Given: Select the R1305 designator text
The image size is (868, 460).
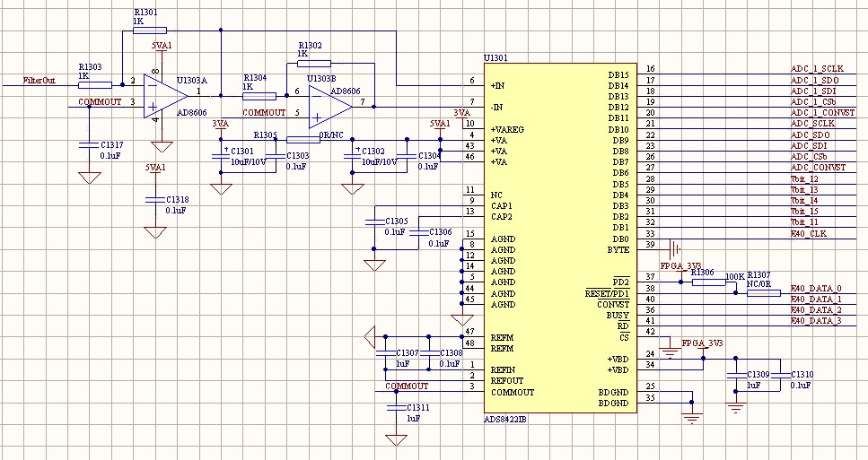Looking at the screenshot, I should click(x=265, y=135).
